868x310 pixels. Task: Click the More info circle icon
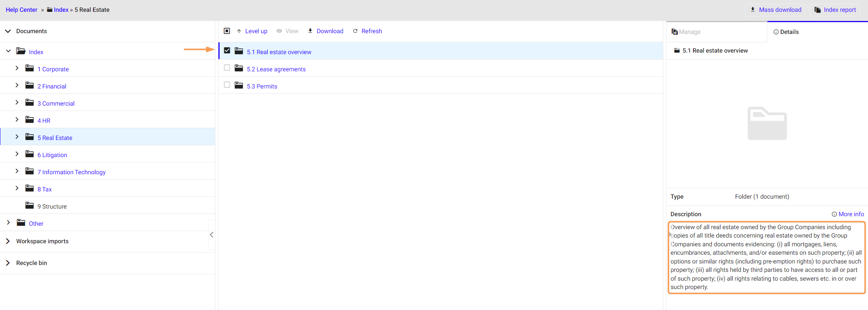(x=834, y=214)
